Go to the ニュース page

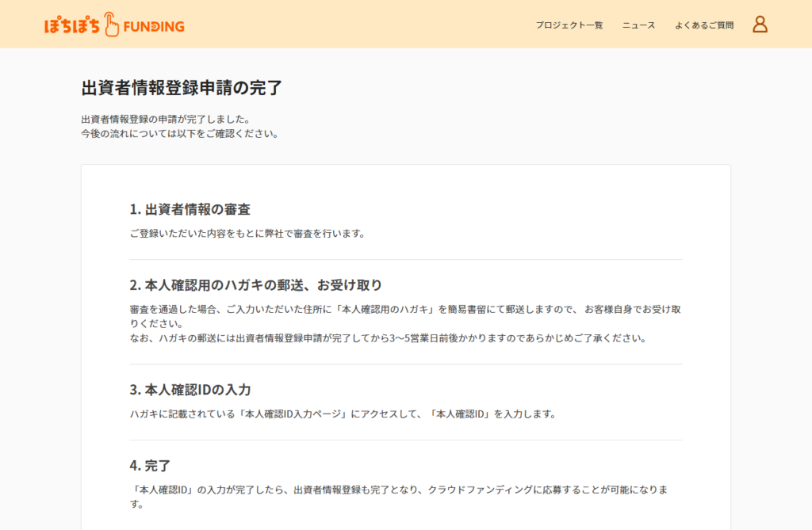pos(638,25)
